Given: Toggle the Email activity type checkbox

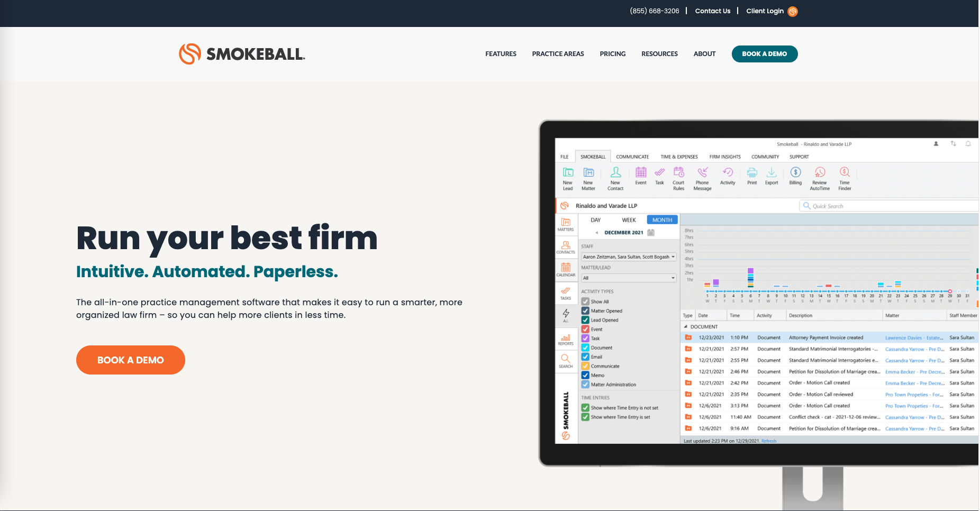Looking at the screenshot, I should tap(585, 357).
